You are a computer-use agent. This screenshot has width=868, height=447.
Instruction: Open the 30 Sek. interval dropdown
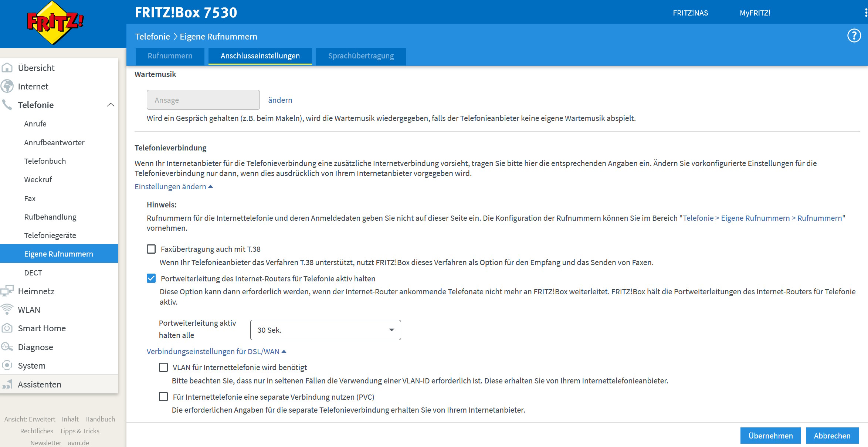[325, 330]
